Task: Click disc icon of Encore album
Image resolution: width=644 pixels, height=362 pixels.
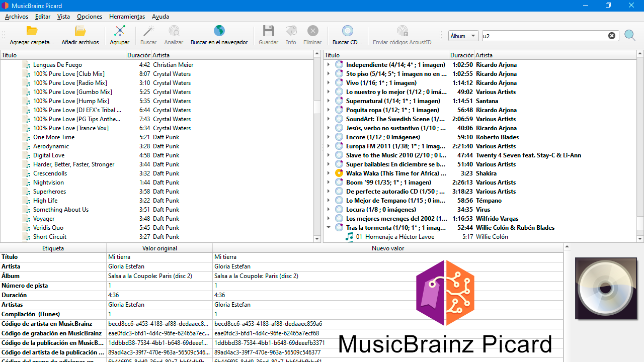Action: [339, 137]
